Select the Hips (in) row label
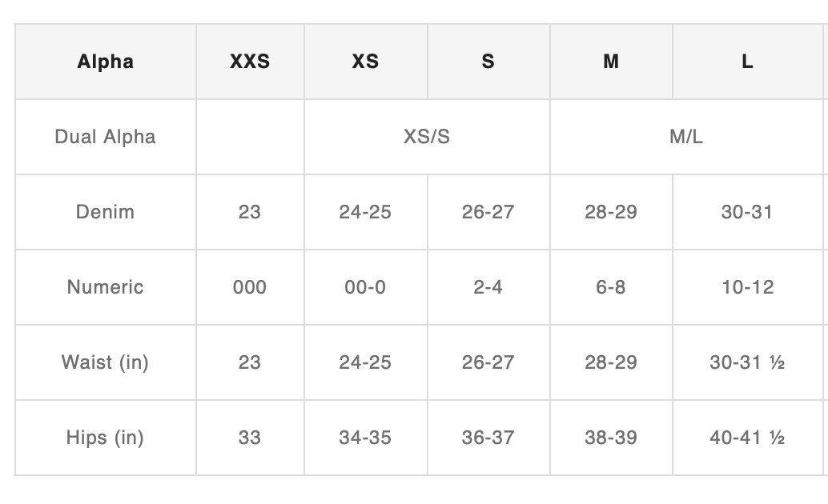Screen dimensions: 828x504 pyautogui.click(x=106, y=438)
